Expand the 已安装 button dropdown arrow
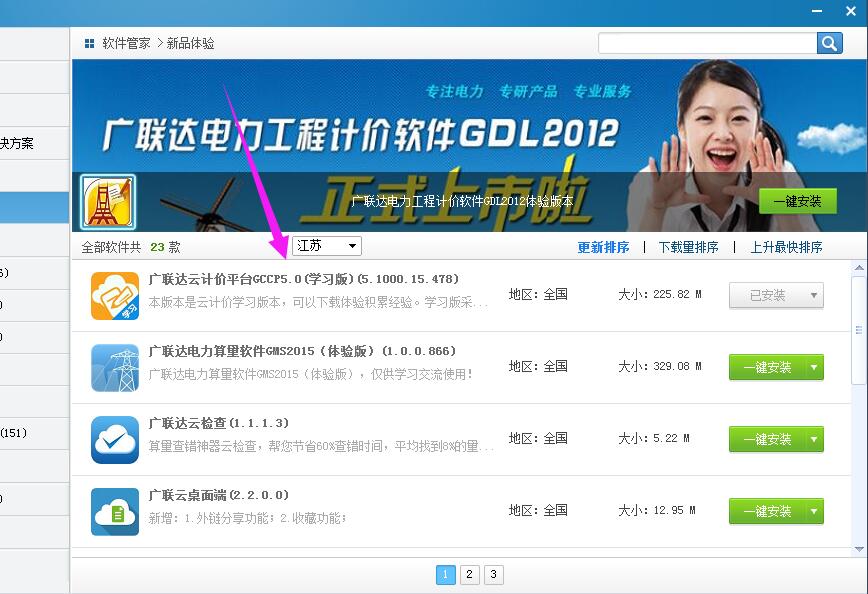868x594 pixels. (x=814, y=295)
